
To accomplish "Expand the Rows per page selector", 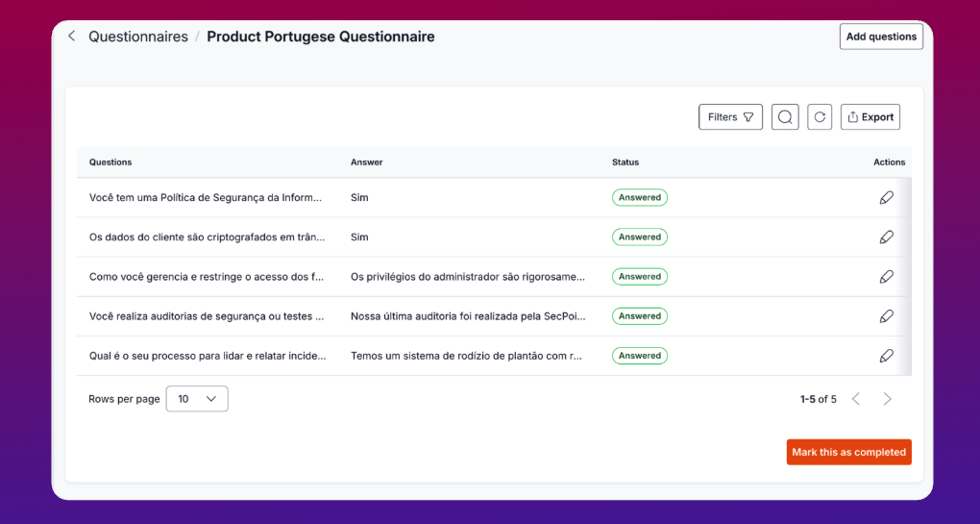I will point(197,399).
